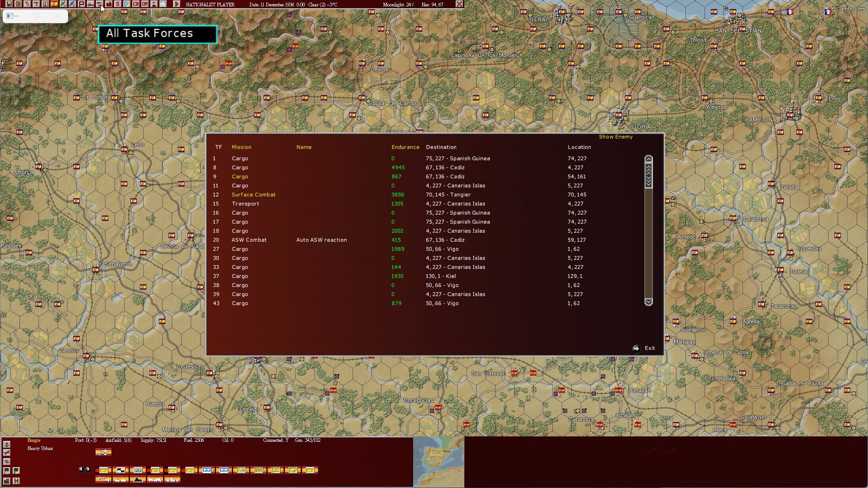Click the city of Vitoria on map

coord(619,115)
